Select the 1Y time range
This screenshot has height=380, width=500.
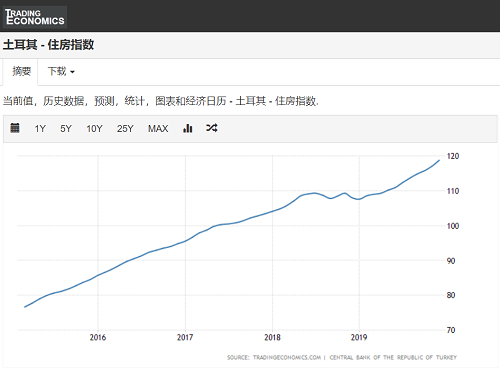40,129
